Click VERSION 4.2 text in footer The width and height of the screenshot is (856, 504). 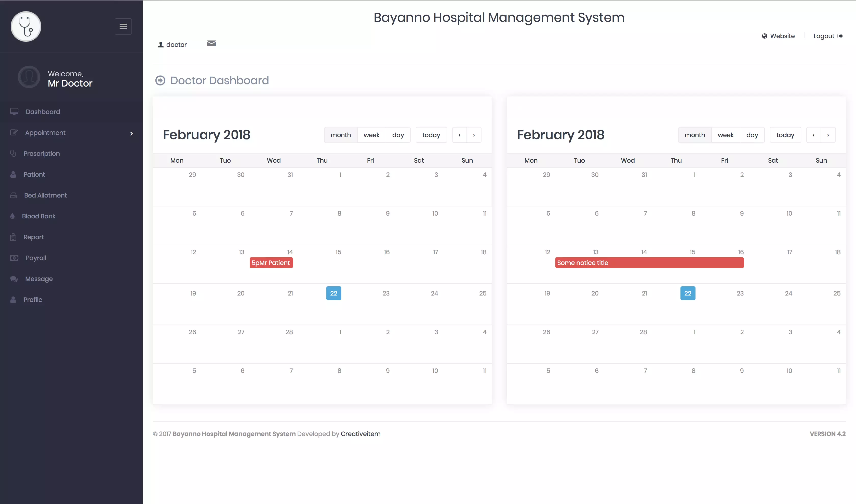pos(827,434)
